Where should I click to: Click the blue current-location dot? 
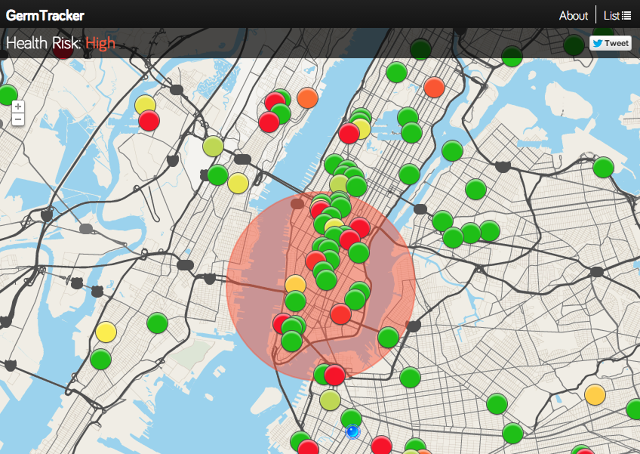pos(352,432)
